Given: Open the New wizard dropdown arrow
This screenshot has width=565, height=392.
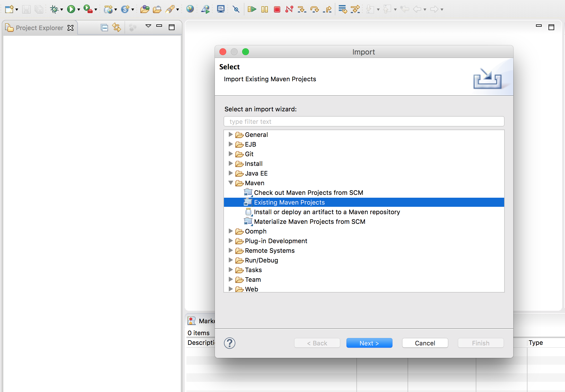Looking at the screenshot, I should click(17, 10).
